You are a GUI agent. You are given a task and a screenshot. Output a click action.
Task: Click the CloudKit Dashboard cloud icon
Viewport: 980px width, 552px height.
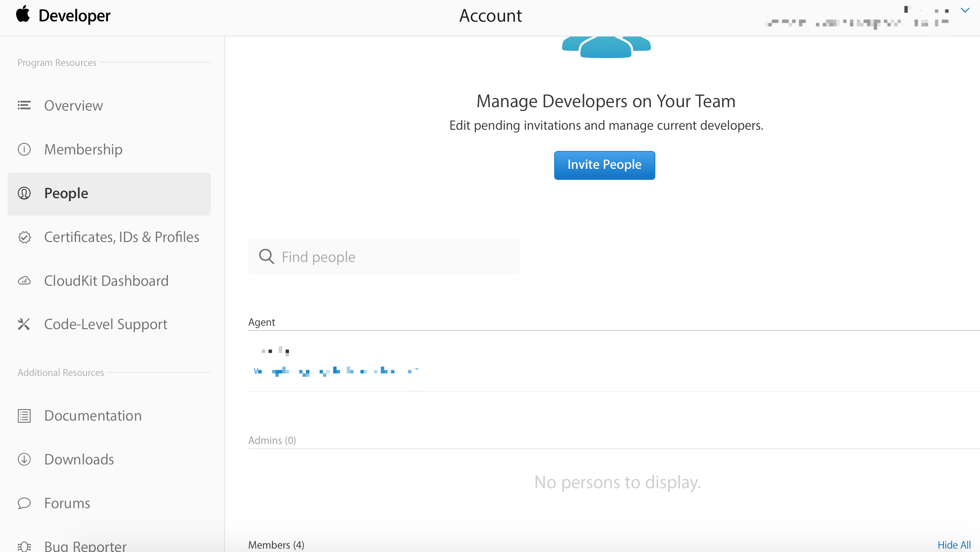point(24,281)
